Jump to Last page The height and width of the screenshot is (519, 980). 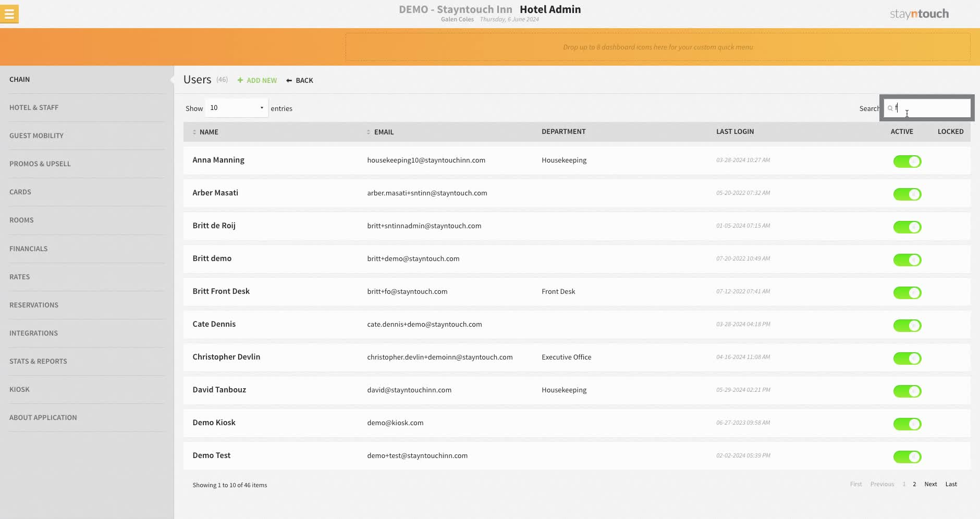click(951, 484)
